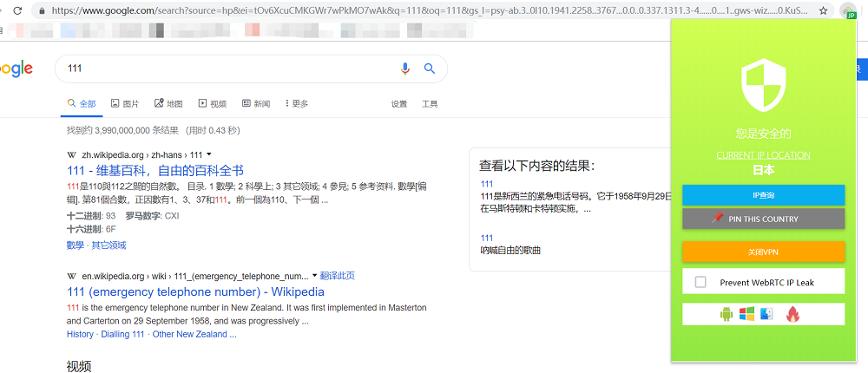Open 111 - 维基百科 result link
The image size is (868, 373).
click(x=155, y=170)
